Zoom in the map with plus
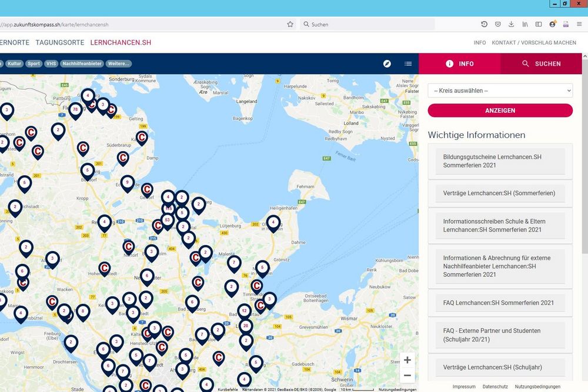588x392 pixels. (407, 360)
